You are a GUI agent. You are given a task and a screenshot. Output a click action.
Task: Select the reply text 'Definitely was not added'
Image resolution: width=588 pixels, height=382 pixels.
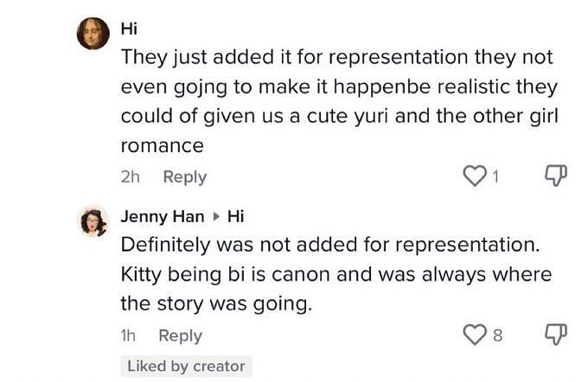336,274
